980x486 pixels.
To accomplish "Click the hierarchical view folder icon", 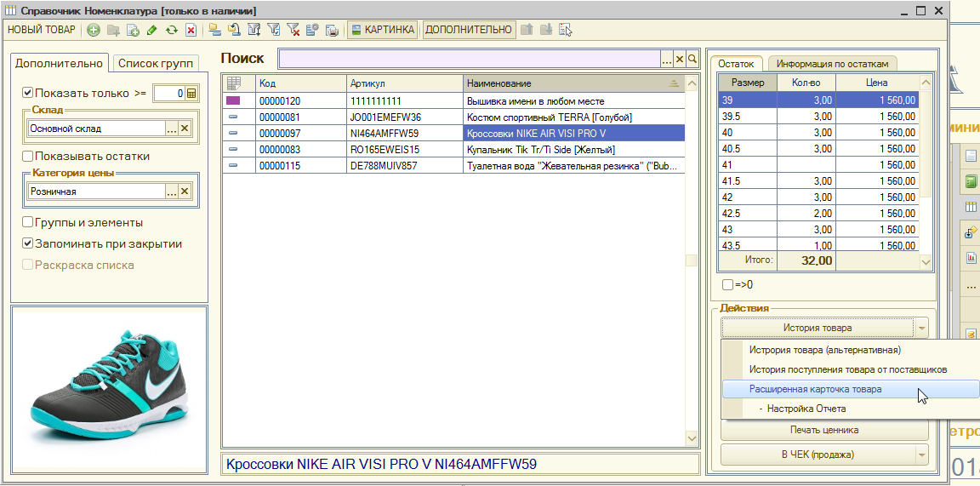I will pyautogui.click(x=215, y=30).
